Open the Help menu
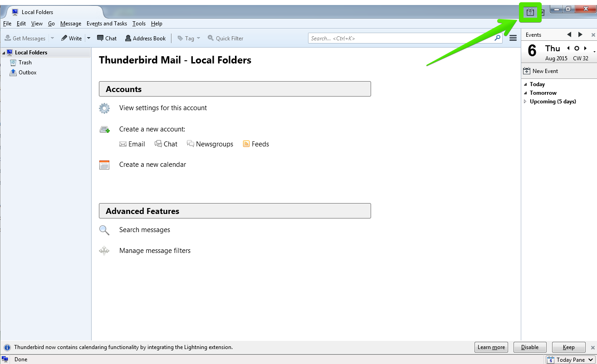This screenshot has width=597, height=364. (157, 24)
